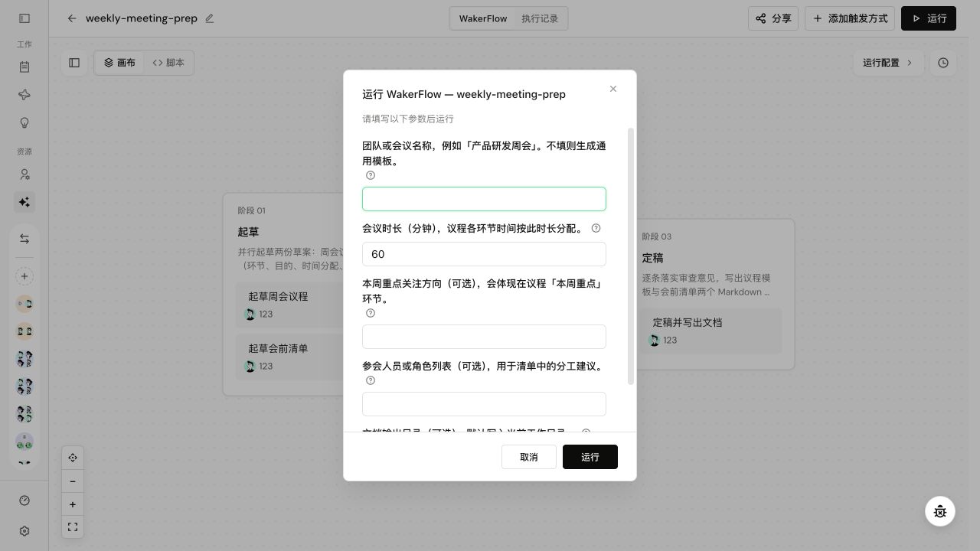This screenshot has height=551, width=980.
Task: Click the 阶段 01 起草 stage title
Action: 249,232
